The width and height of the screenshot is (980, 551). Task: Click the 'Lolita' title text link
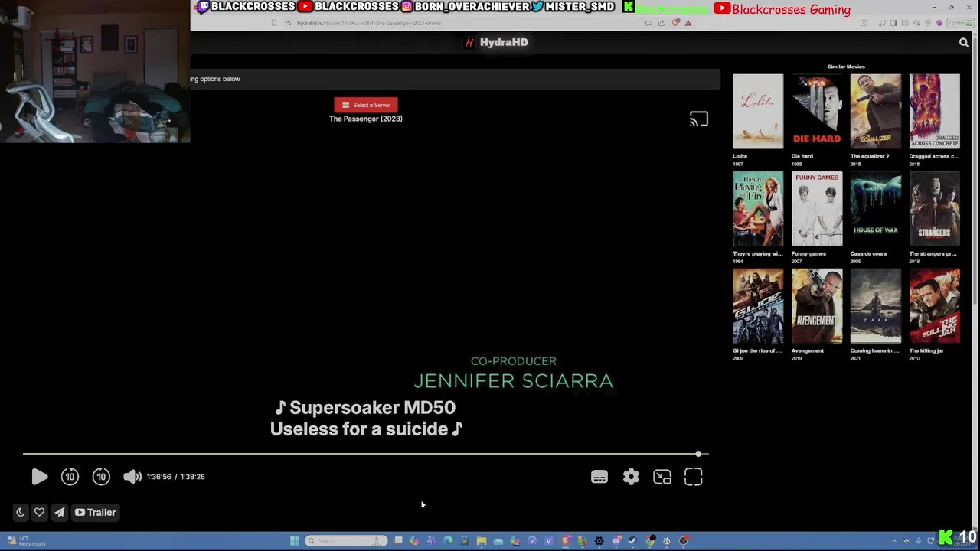740,156
